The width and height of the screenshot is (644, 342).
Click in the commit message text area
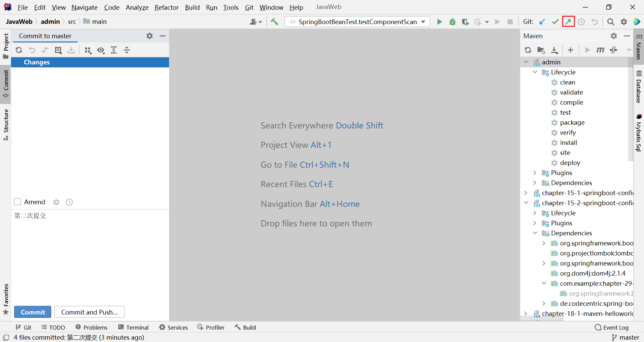pos(90,255)
